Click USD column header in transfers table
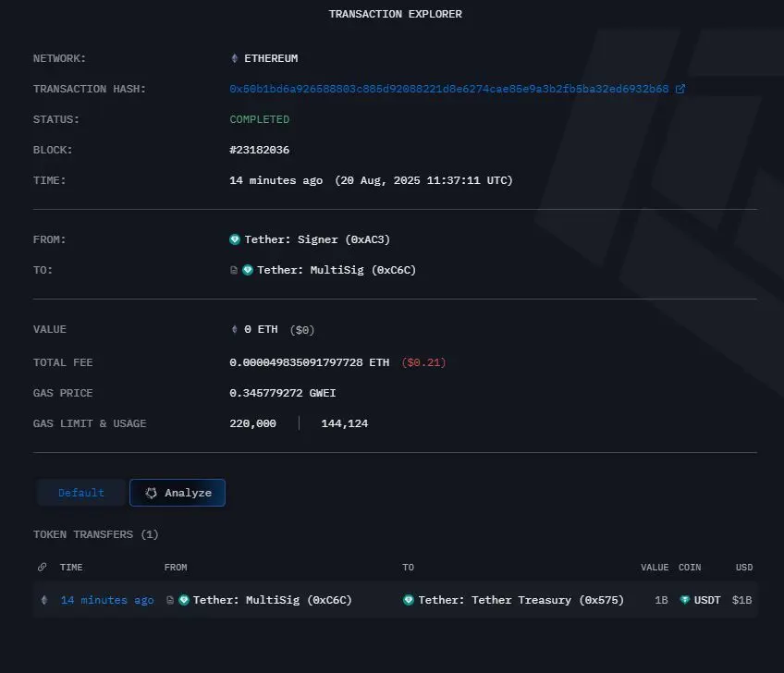The image size is (784, 673). (x=744, y=568)
